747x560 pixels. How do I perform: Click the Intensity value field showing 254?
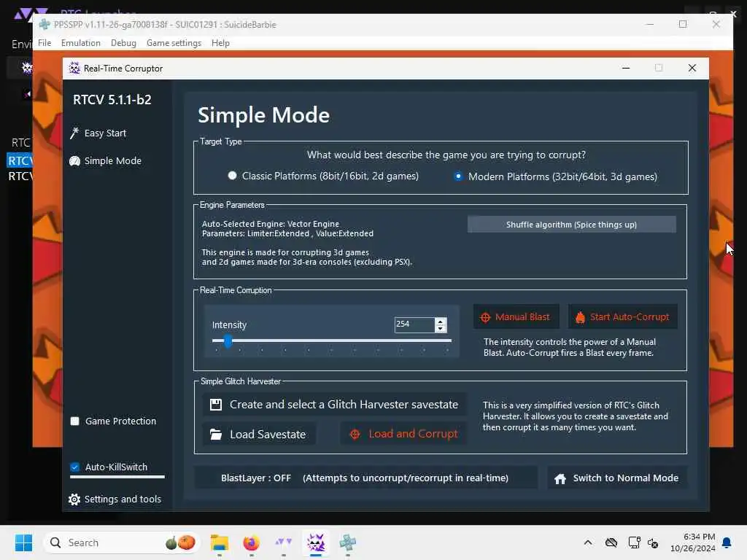(x=414, y=324)
